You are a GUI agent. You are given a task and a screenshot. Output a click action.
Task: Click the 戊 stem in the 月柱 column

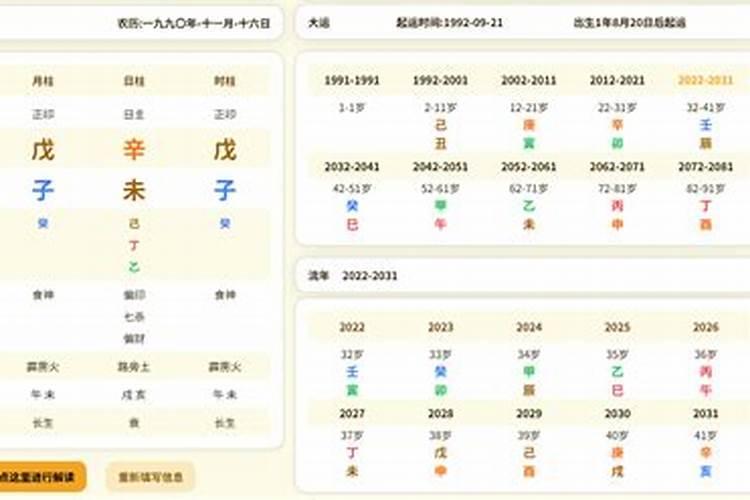[x=43, y=150]
